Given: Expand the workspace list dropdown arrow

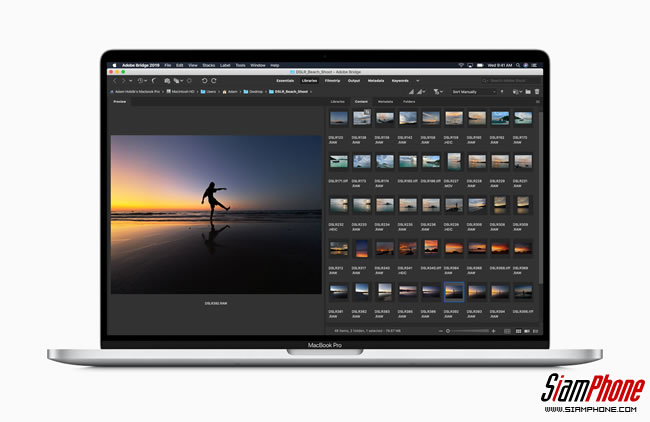Looking at the screenshot, I should (x=417, y=81).
